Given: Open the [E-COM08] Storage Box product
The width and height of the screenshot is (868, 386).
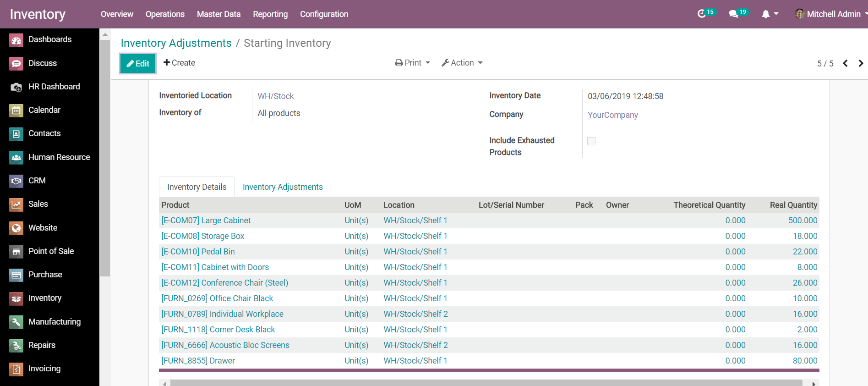Looking at the screenshot, I should [x=202, y=236].
